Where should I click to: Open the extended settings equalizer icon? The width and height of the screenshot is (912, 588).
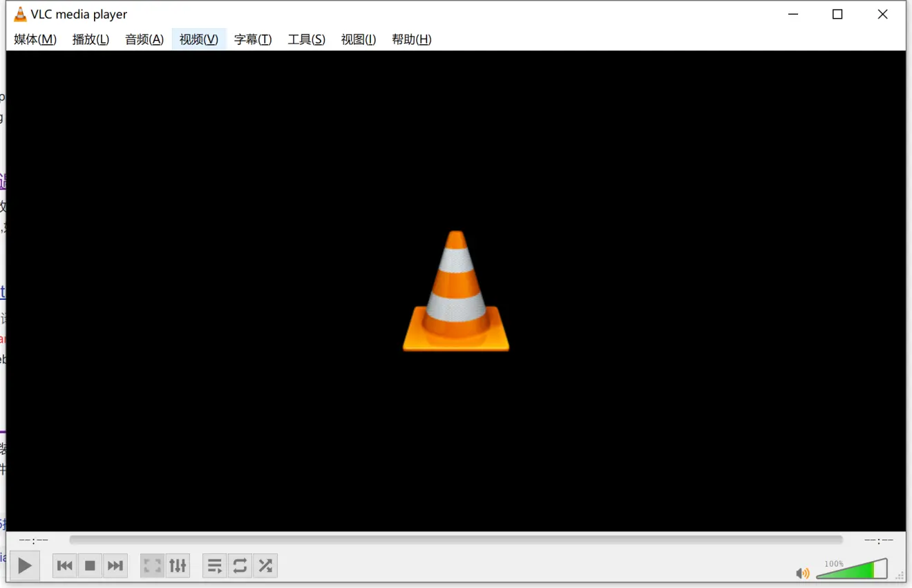click(178, 567)
